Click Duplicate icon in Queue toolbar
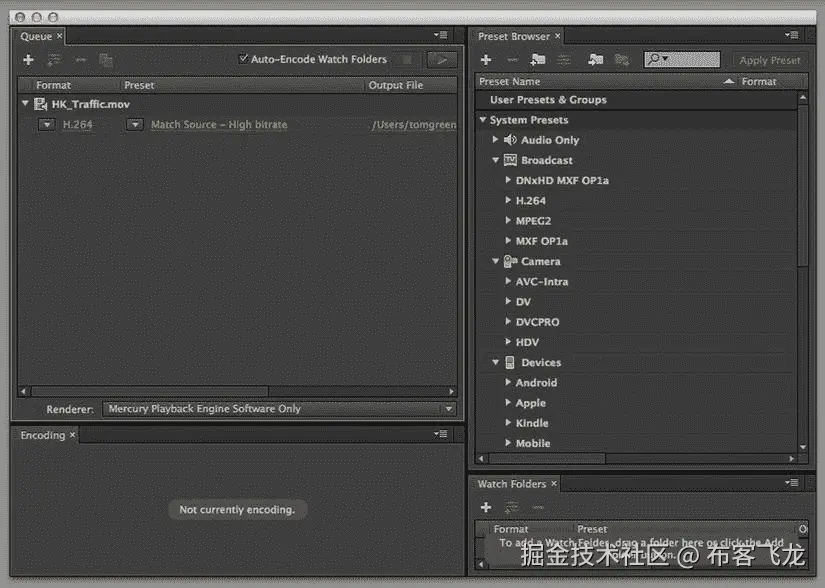Screen dimensions: 825x588 coord(106,60)
